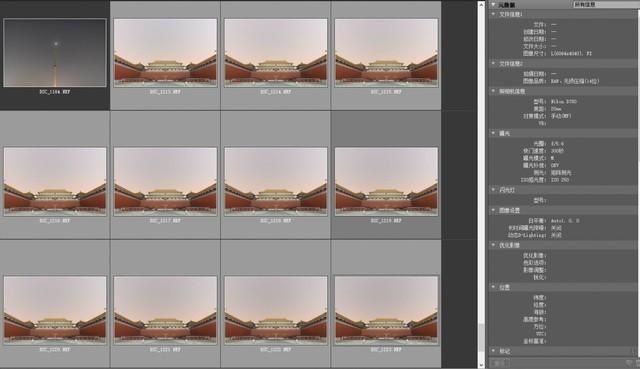Collapse the 文件信息2 section

(493, 64)
